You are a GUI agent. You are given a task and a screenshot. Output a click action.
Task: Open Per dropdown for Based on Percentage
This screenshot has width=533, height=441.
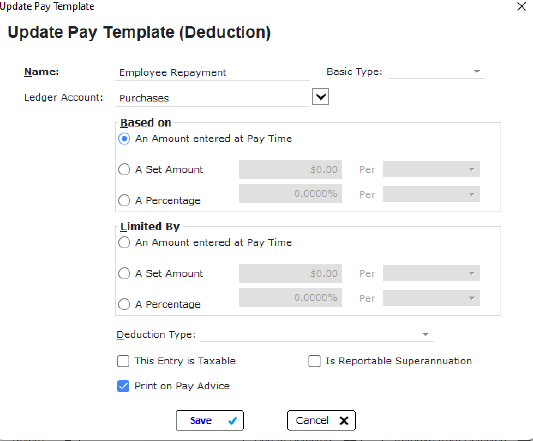click(431, 194)
